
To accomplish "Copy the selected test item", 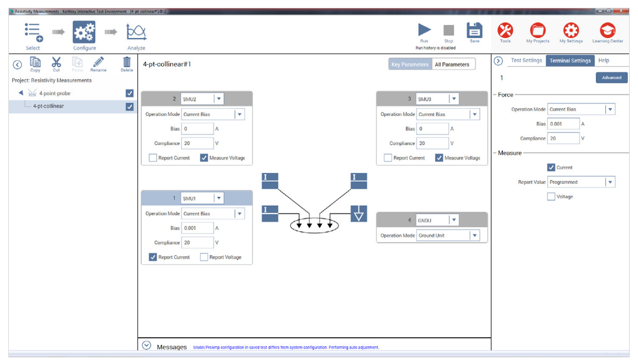I will click(35, 62).
